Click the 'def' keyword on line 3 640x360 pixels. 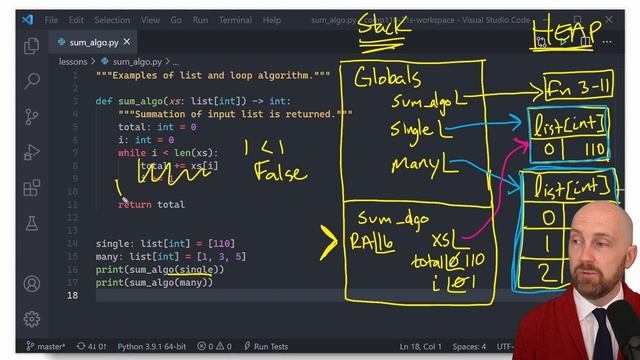[104, 101]
